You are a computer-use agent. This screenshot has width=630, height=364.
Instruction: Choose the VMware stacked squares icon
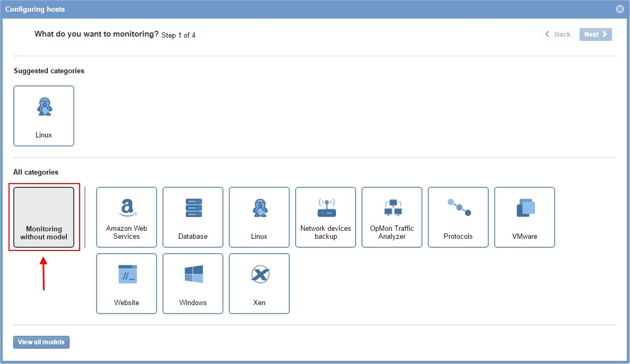click(524, 207)
